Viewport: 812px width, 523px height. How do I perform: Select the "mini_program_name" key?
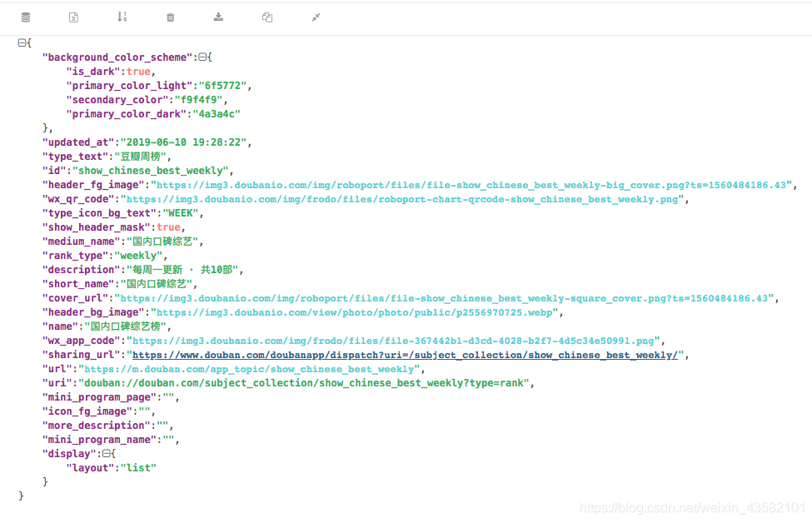[99, 440]
